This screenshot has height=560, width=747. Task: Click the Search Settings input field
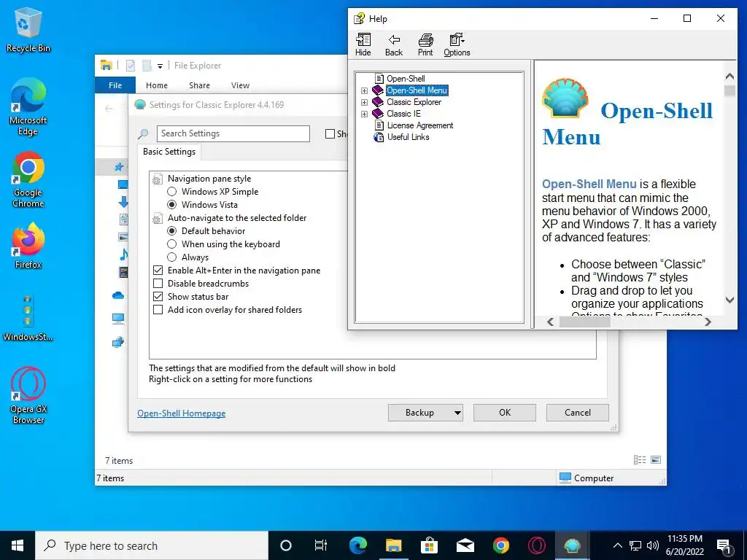tap(233, 133)
